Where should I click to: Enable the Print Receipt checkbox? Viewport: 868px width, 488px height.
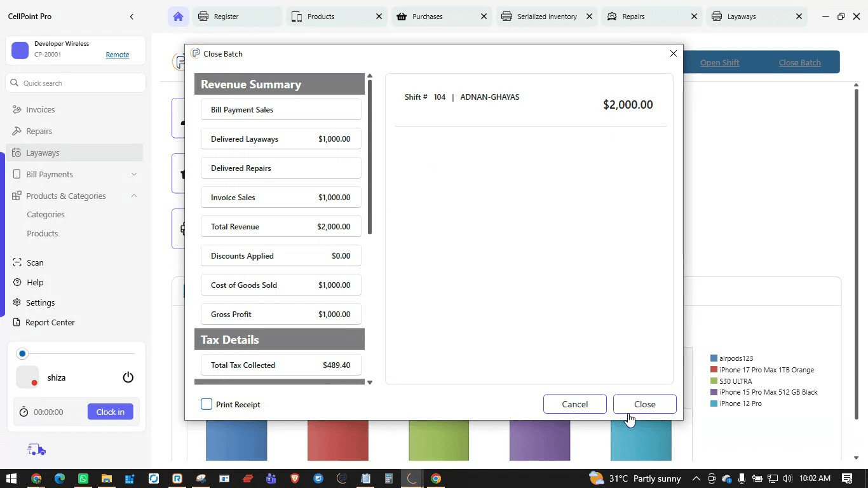point(207,404)
